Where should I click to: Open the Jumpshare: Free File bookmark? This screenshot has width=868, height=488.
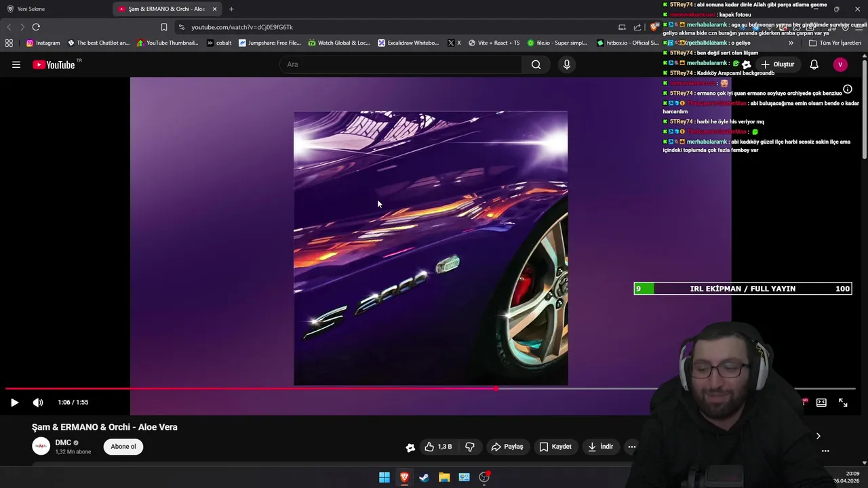(270, 43)
